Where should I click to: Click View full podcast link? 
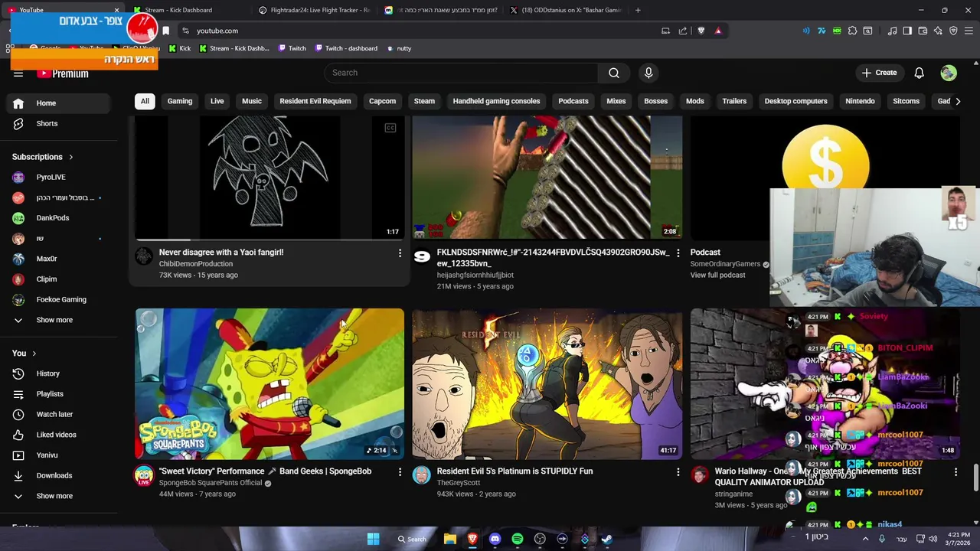[717, 275]
